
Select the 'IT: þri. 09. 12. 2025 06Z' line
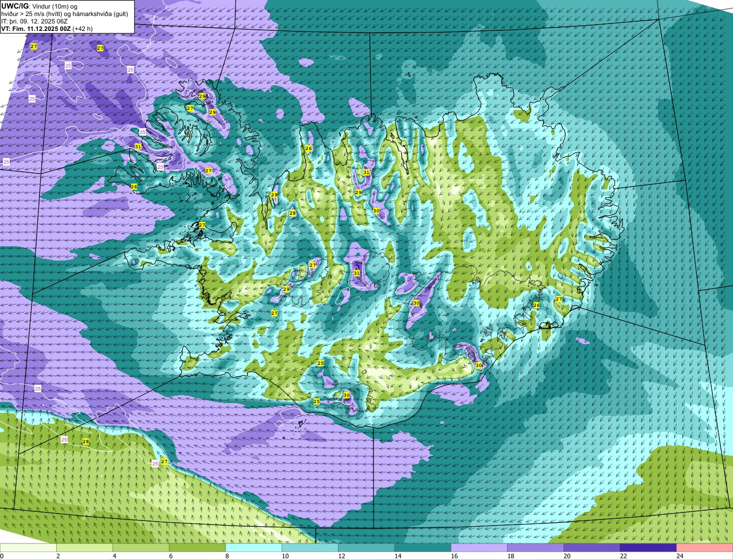[34, 21]
